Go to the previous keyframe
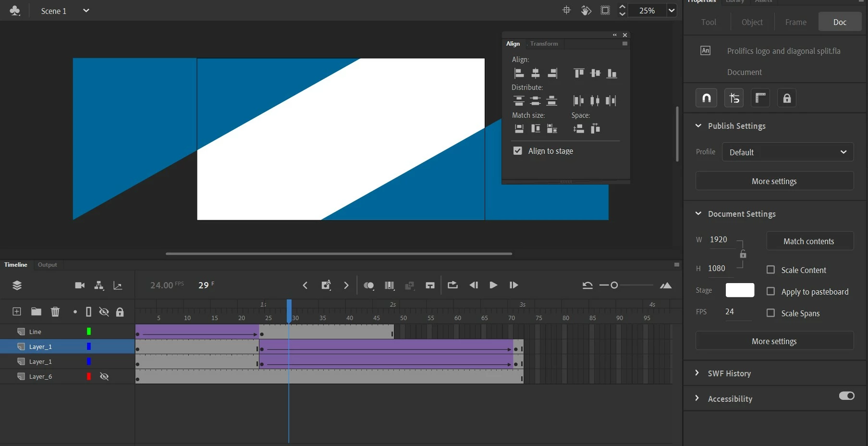 point(305,285)
